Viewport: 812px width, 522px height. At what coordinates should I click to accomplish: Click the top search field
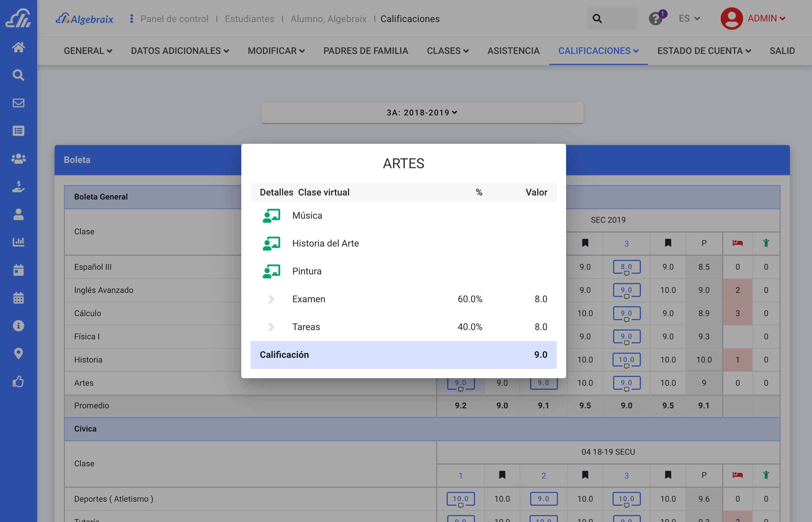[611, 19]
